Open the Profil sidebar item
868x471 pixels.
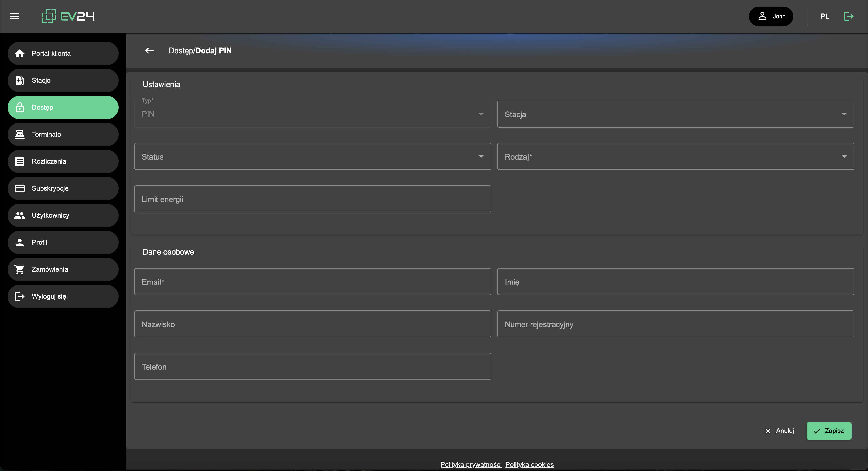63,242
